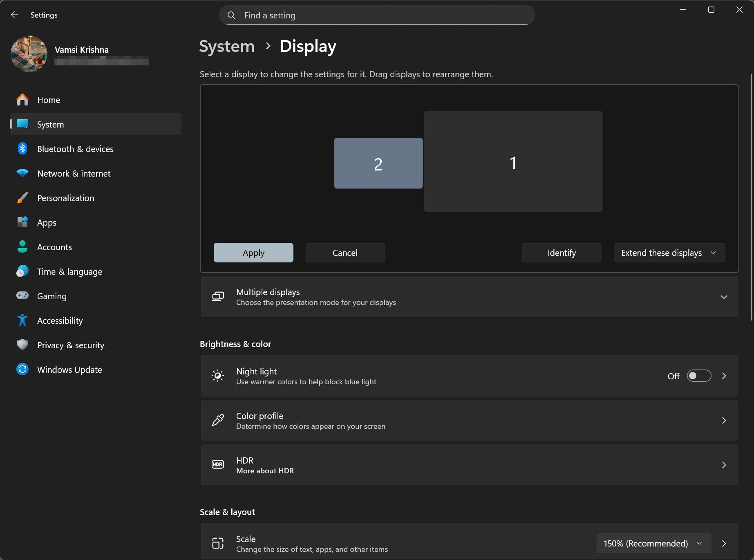Open Night light settings arrow
Viewport: 754px width, 560px height.
724,376
